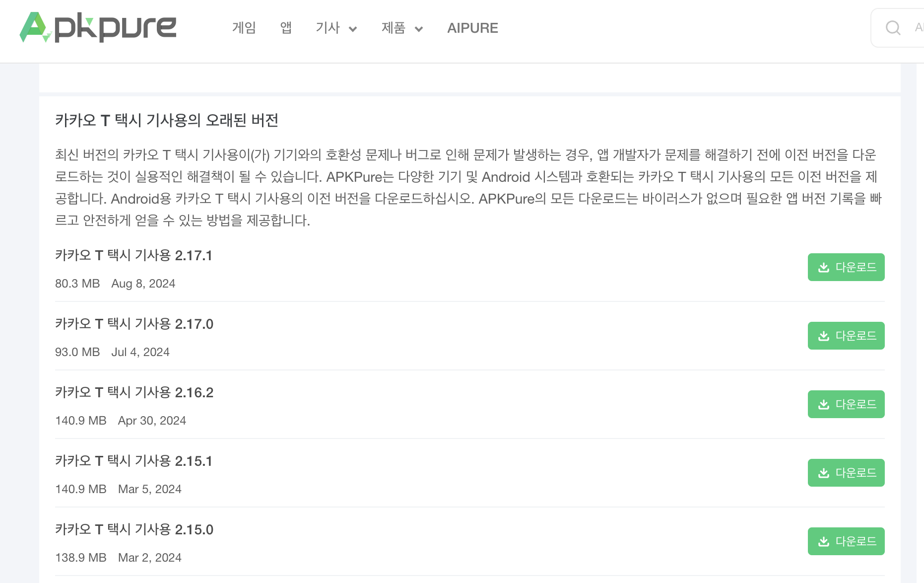Image resolution: width=924 pixels, height=583 pixels.
Task: Click the download icon on version 2.15.0 row
Action: point(824,541)
